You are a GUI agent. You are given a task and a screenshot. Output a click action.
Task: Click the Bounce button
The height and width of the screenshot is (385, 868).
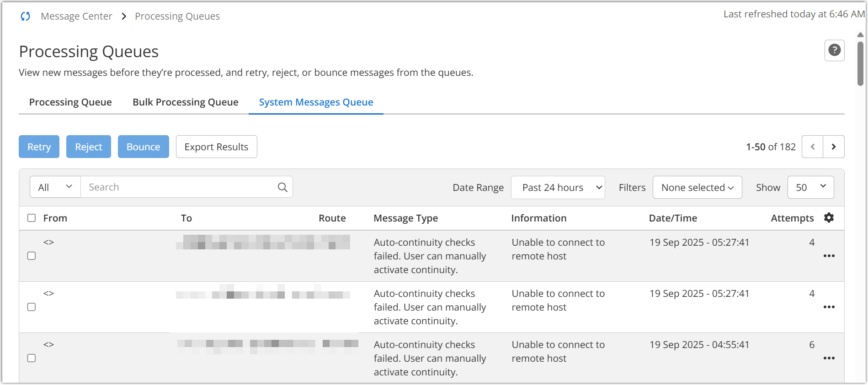pos(143,147)
